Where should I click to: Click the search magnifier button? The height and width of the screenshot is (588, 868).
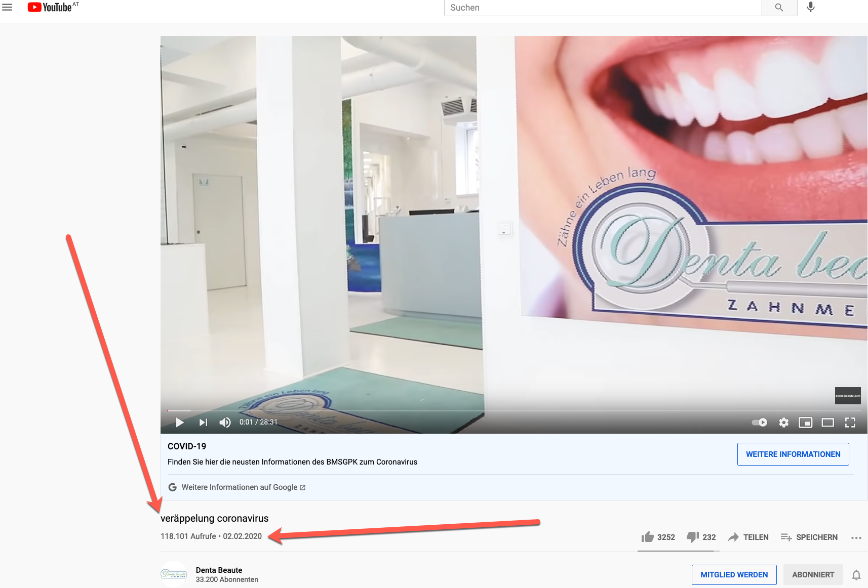(x=779, y=8)
